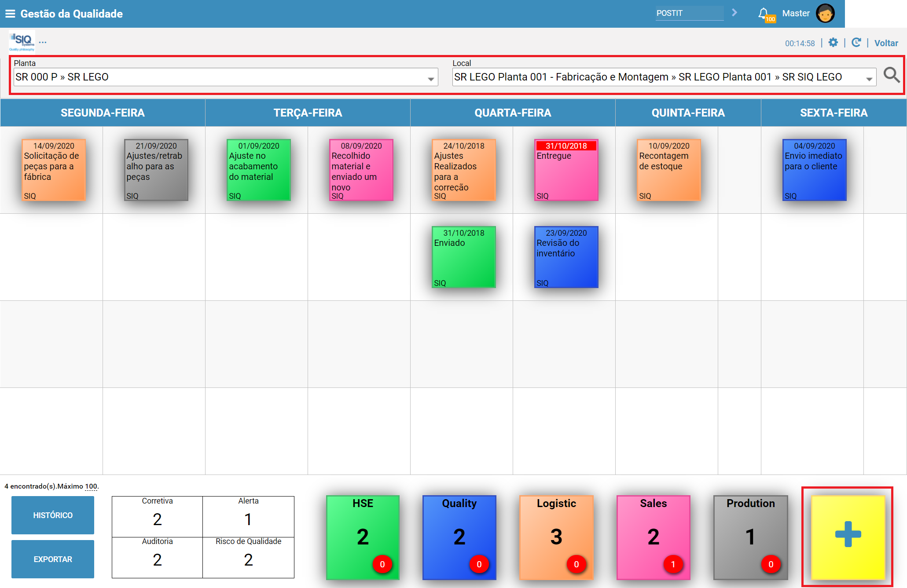The height and width of the screenshot is (588, 907).
Task: Click the HISTÓRICO button
Action: coord(53,515)
